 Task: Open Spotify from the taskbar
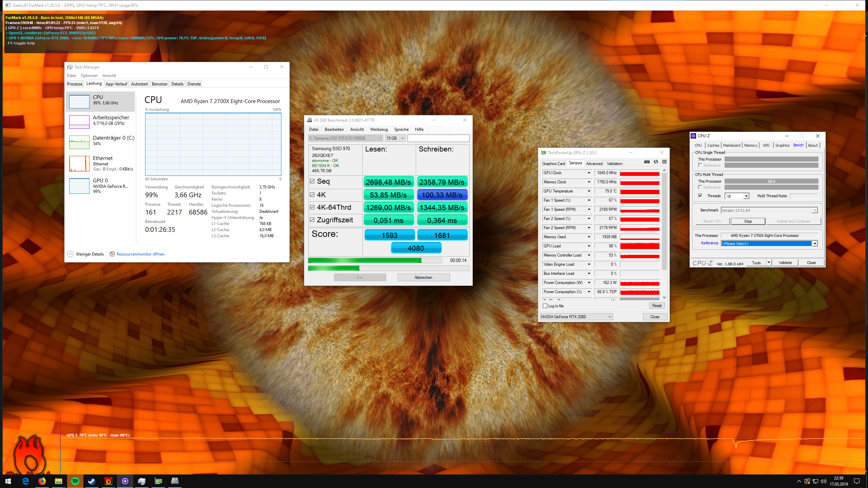(x=75, y=481)
